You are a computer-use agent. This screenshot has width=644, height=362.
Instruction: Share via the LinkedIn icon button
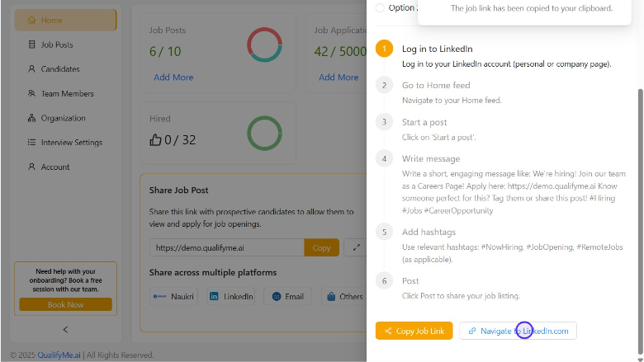(x=230, y=296)
